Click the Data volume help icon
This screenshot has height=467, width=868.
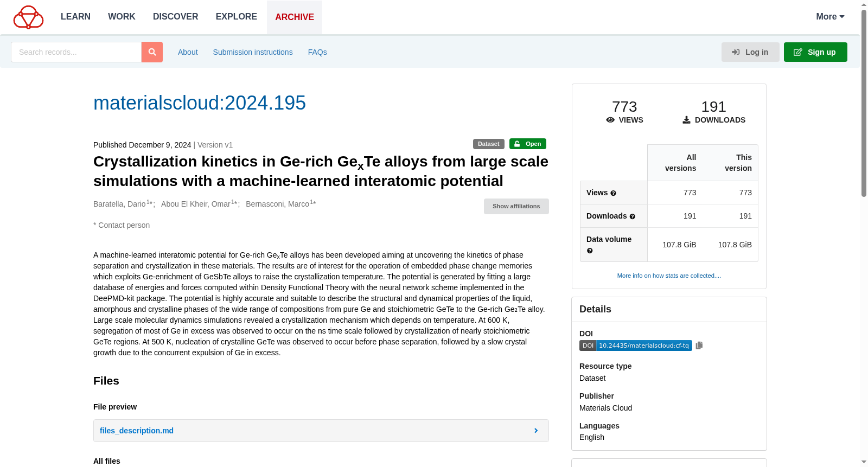590,251
